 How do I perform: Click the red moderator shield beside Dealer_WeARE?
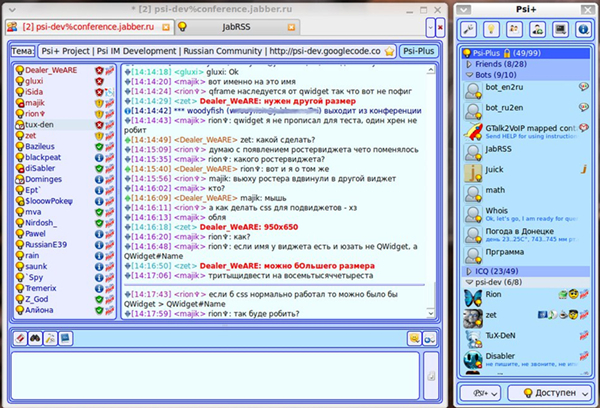(x=99, y=70)
